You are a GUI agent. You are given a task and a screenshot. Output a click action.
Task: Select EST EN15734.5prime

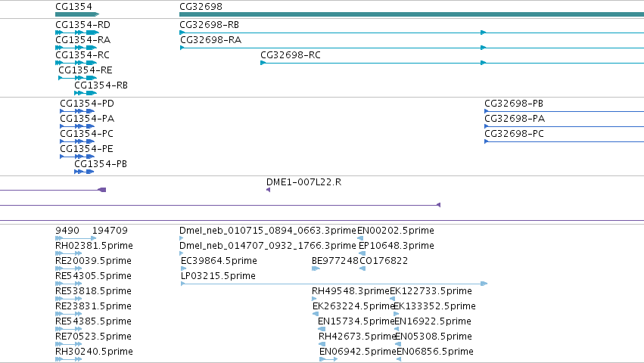tap(356, 322)
